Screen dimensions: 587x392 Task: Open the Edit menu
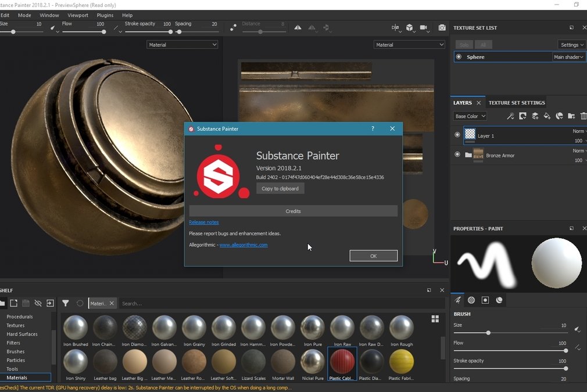[x=5, y=15]
